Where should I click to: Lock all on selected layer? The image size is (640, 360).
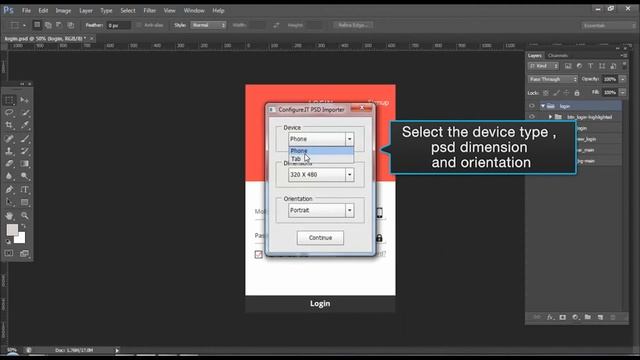(x=577, y=93)
